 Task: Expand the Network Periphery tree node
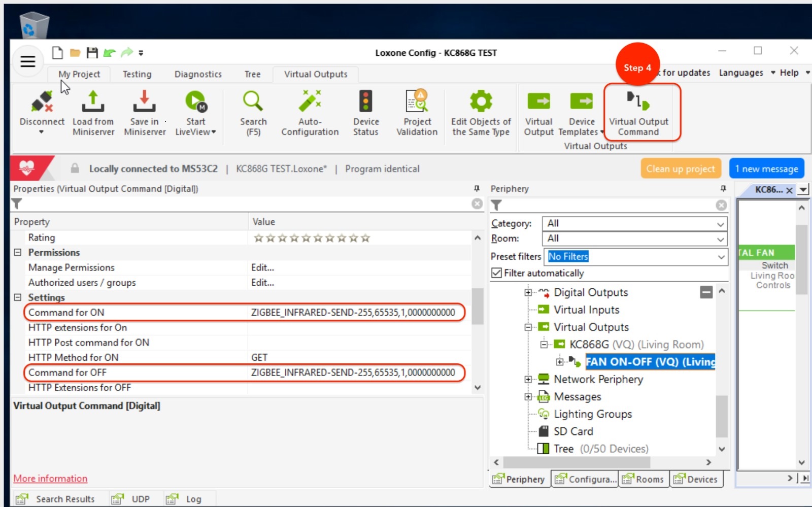point(528,379)
